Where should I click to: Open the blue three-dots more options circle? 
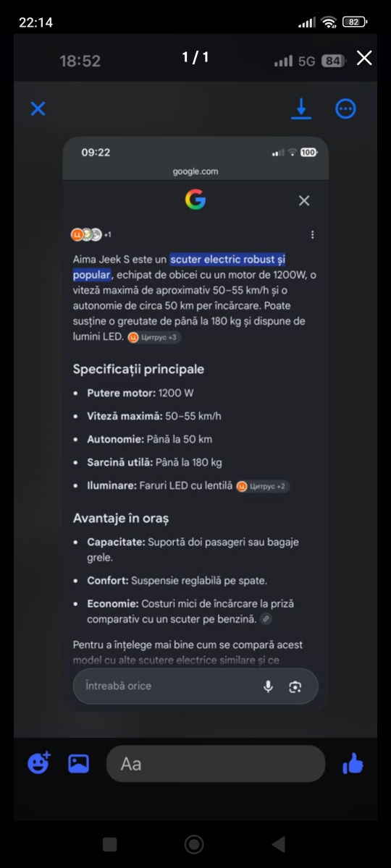point(345,109)
